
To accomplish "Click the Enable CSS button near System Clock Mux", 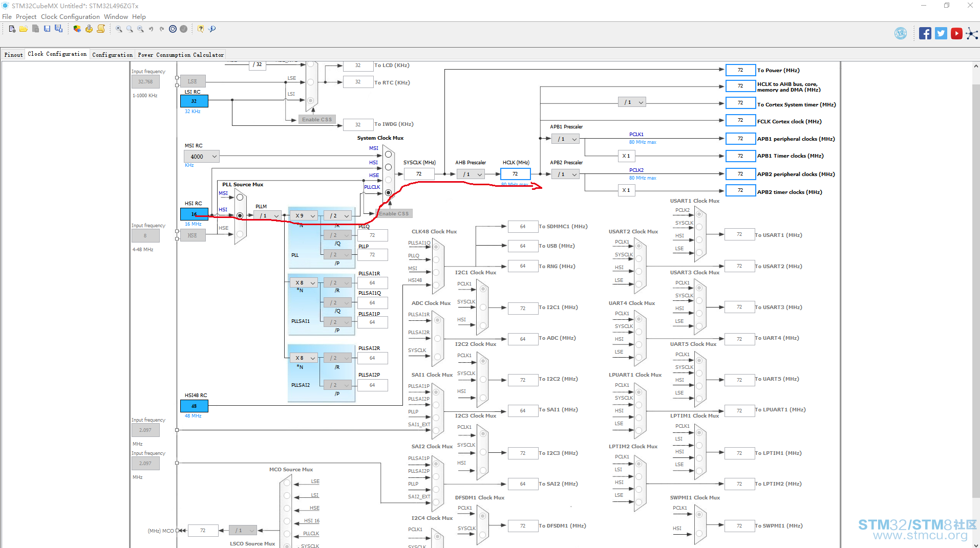I will [x=393, y=213].
